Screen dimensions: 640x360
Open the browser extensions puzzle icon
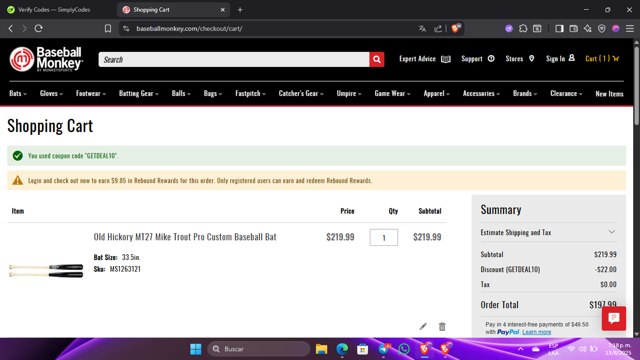(x=523, y=29)
